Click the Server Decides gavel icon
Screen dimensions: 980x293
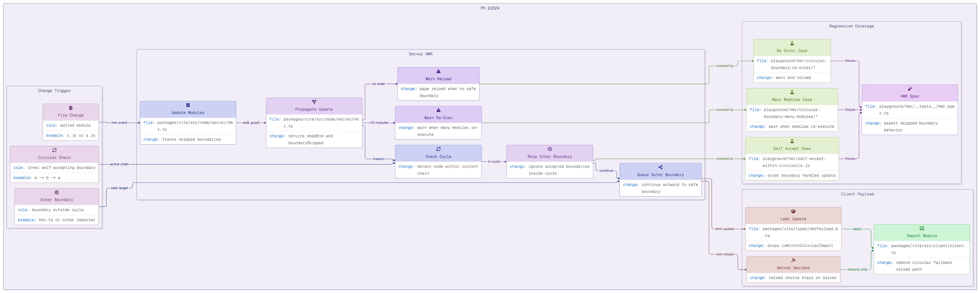793,260
